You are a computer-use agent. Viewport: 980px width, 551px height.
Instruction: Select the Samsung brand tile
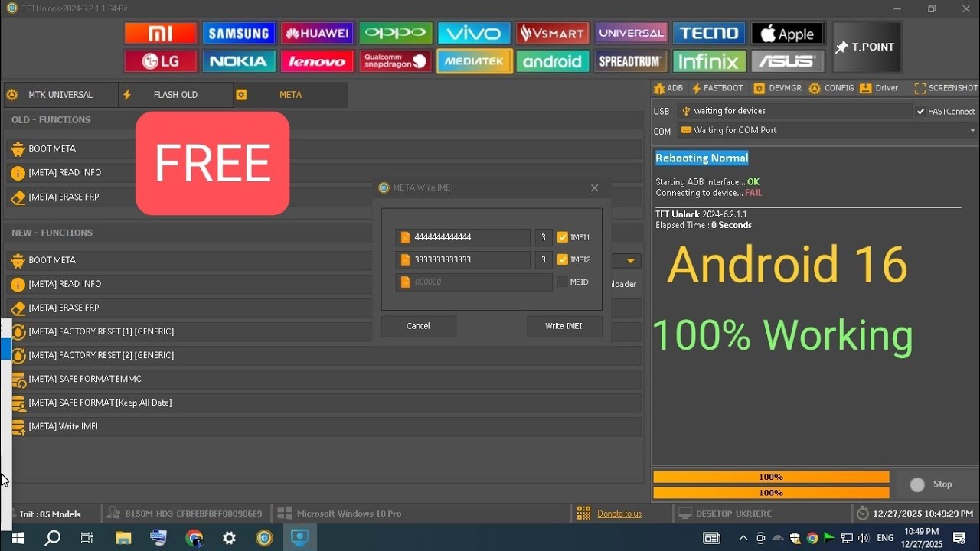pyautogui.click(x=239, y=34)
